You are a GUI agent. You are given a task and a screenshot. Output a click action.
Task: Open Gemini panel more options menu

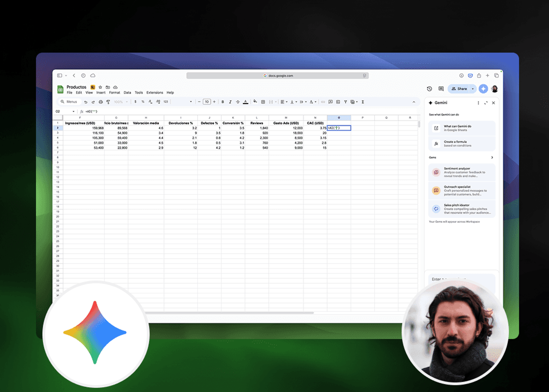click(478, 103)
